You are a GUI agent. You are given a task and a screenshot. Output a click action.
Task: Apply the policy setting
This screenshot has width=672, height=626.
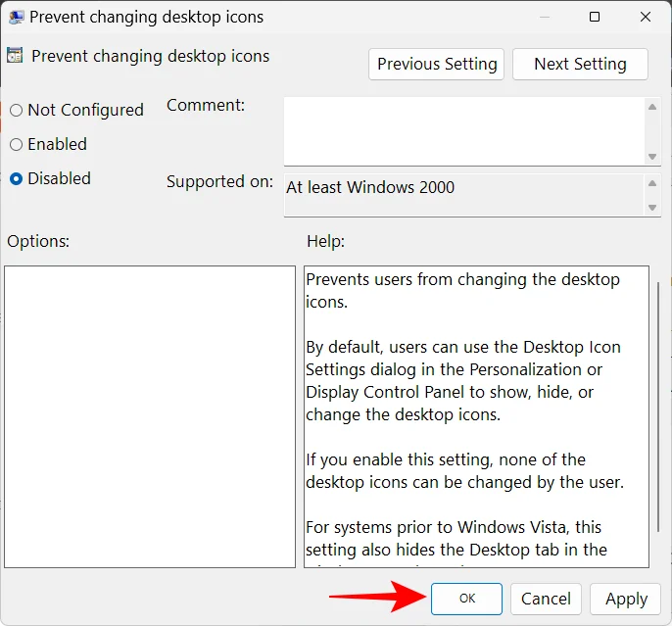[625, 599]
